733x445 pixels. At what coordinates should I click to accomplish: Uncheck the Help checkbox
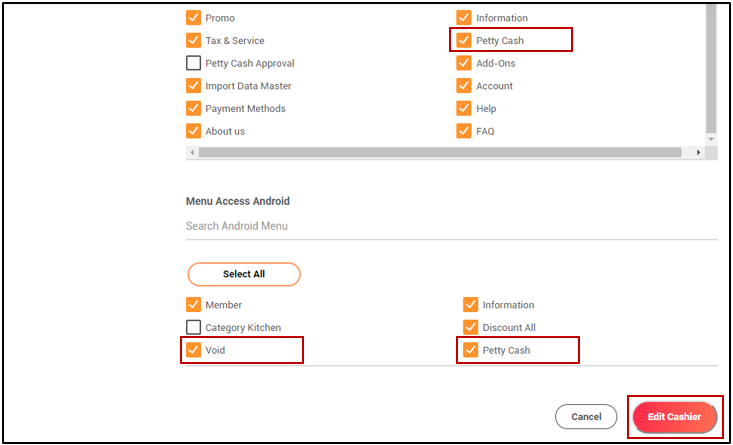click(464, 109)
